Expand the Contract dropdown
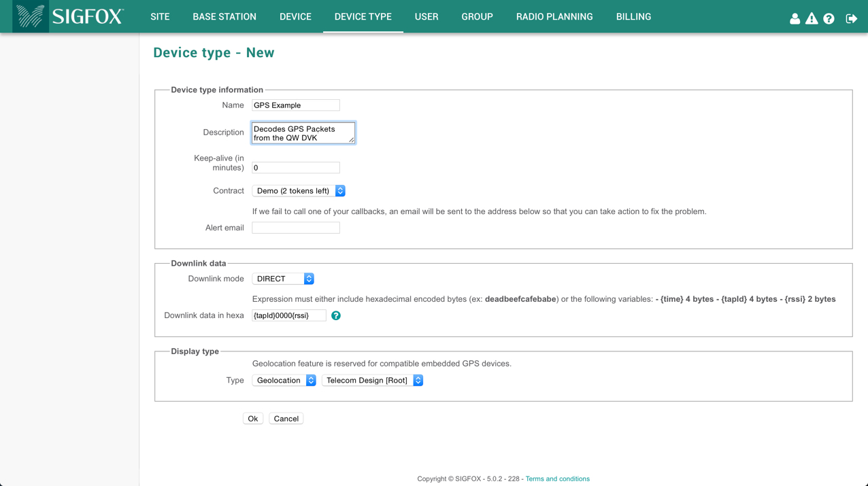868x486 pixels. pos(299,191)
